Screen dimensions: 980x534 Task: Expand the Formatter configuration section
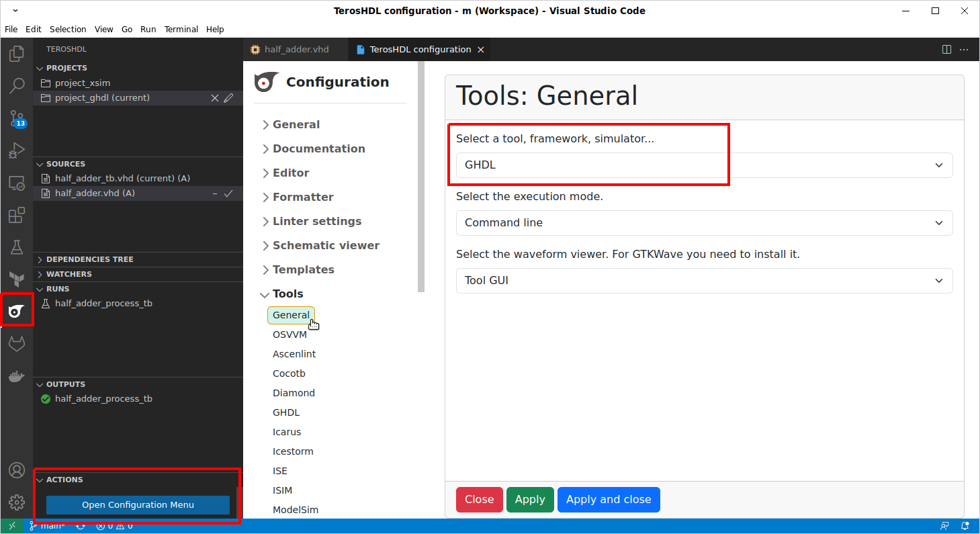pyautogui.click(x=297, y=197)
